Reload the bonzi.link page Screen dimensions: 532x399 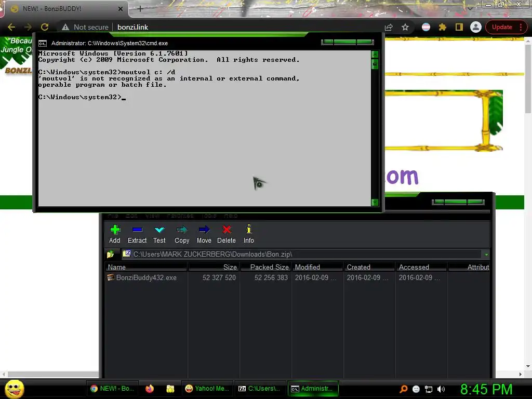45,27
